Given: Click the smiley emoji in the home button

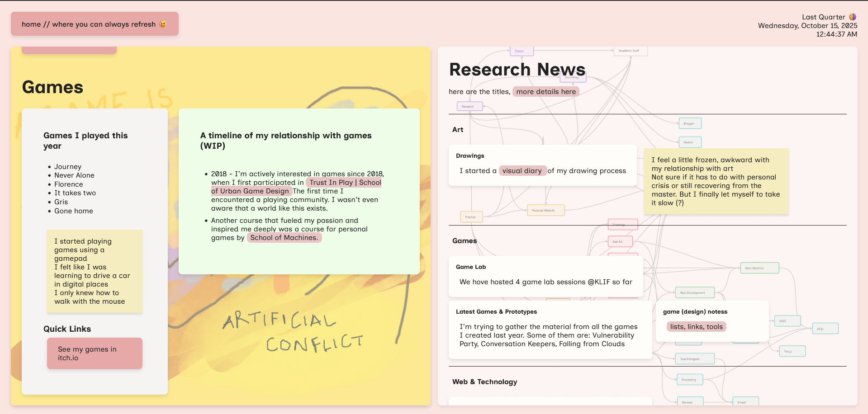Looking at the screenshot, I should 163,24.
